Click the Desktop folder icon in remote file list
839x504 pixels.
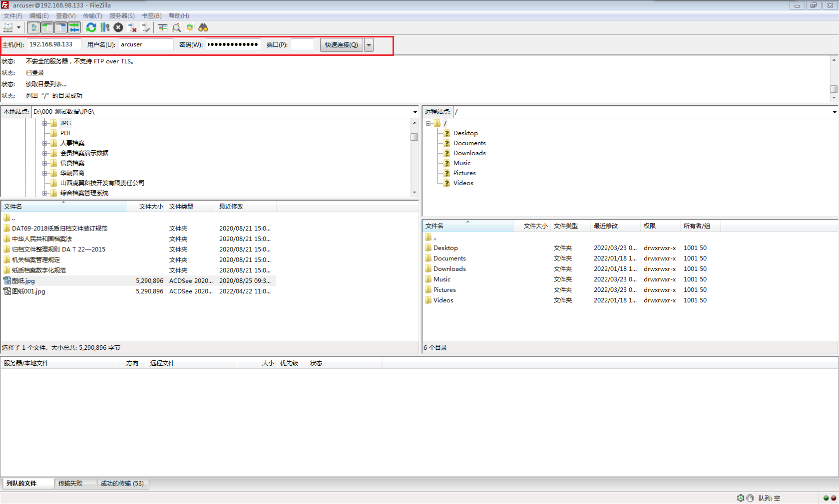click(x=428, y=248)
